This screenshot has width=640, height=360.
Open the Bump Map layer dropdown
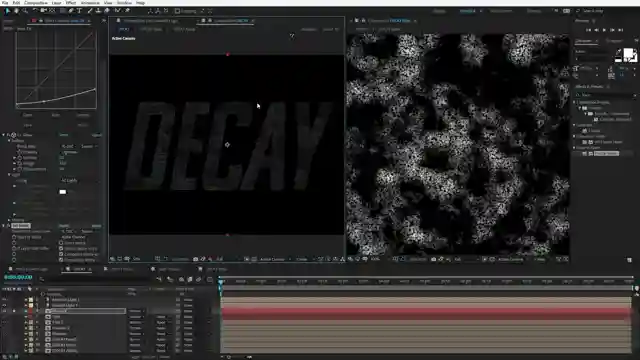pyautogui.click(x=70, y=146)
